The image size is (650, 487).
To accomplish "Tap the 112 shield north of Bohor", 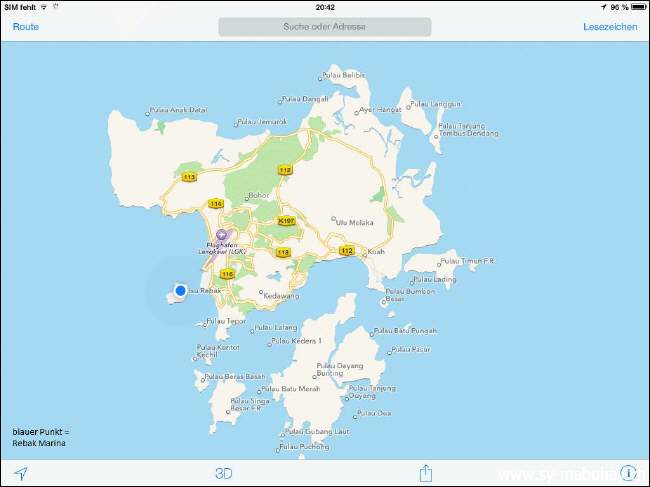I will coord(285,170).
